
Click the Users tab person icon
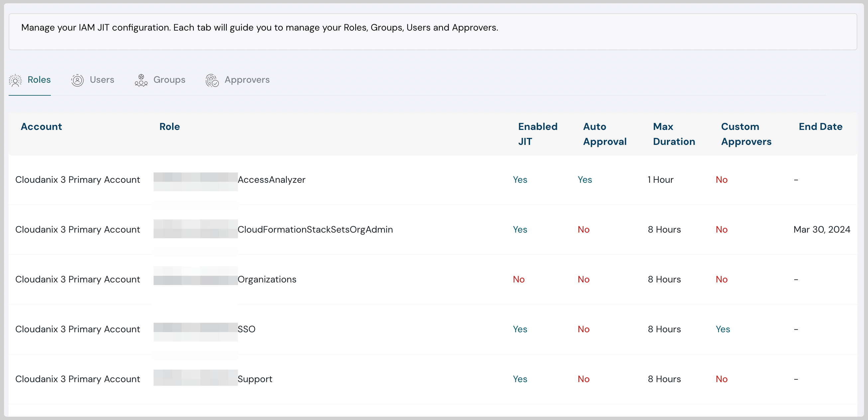coord(77,80)
